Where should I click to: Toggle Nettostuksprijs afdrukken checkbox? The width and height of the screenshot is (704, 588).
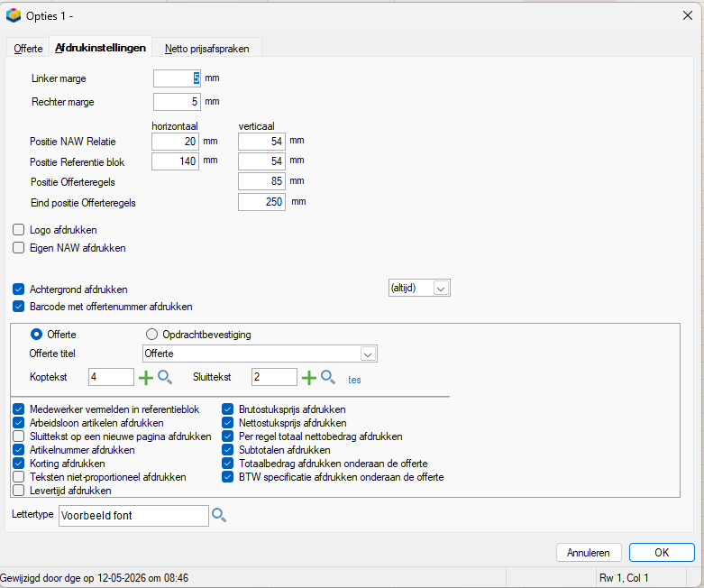[228, 423]
